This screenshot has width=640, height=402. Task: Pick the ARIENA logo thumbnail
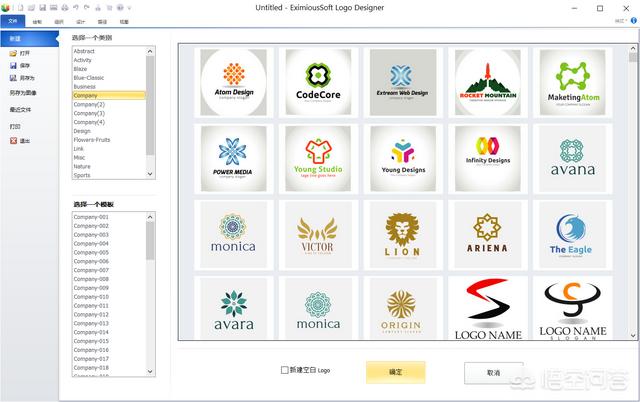tap(487, 235)
